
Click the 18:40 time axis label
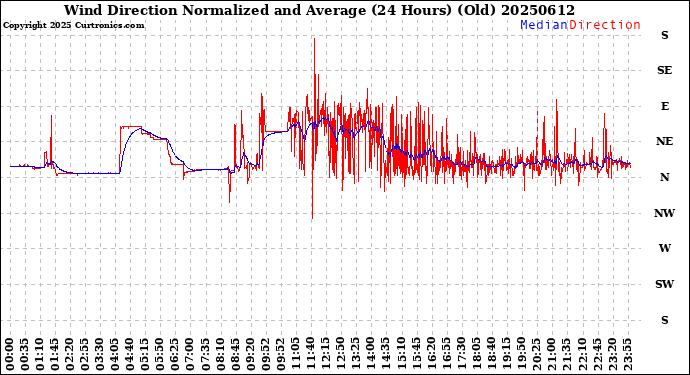coord(491,354)
